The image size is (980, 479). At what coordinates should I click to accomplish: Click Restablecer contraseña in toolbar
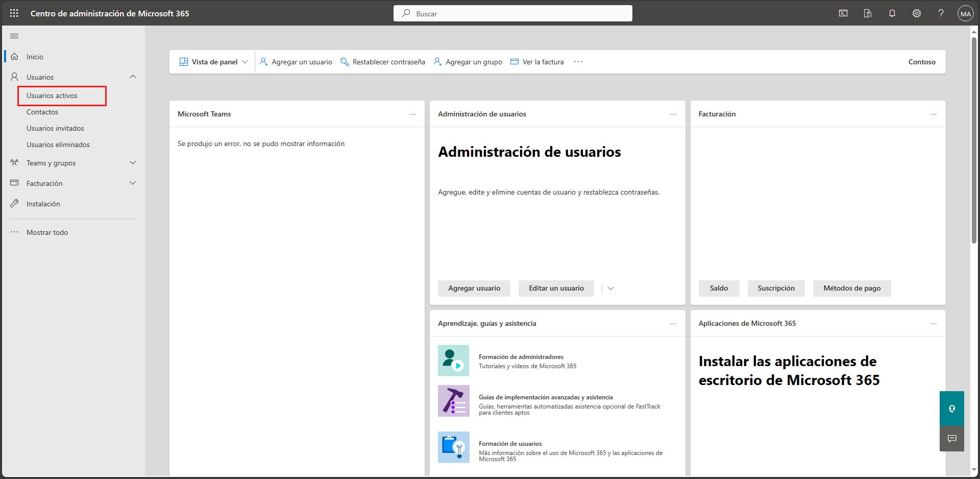pos(383,62)
